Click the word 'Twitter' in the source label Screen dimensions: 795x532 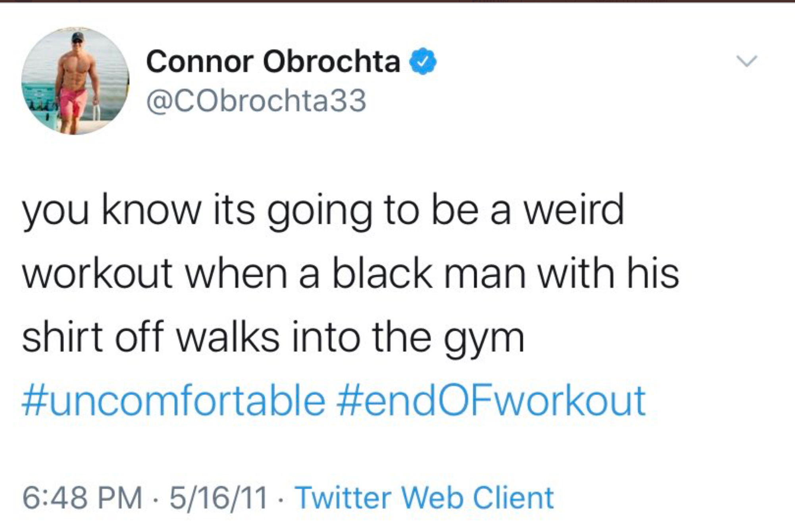click(x=343, y=497)
